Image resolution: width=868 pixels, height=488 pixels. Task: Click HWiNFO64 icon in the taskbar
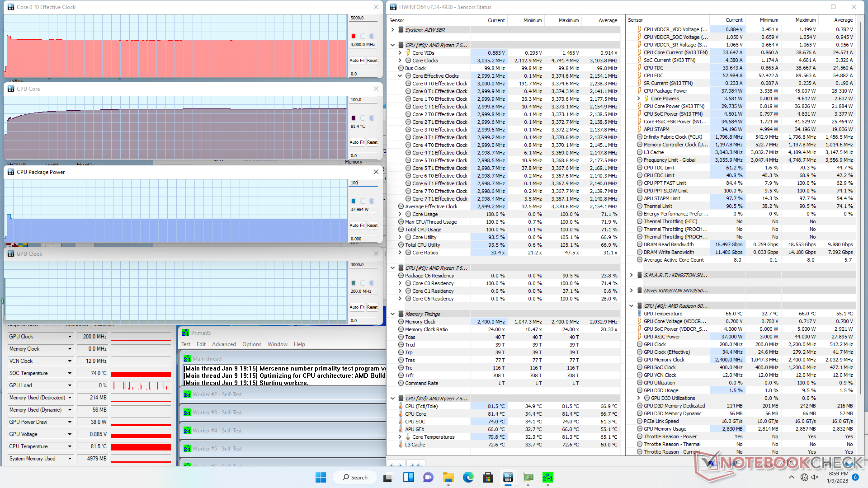(x=508, y=477)
